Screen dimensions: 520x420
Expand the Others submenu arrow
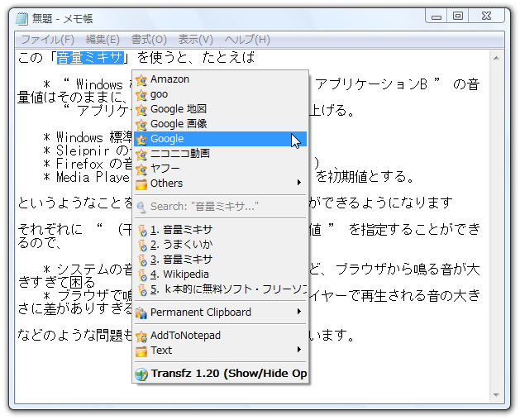pyautogui.click(x=299, y=183)
